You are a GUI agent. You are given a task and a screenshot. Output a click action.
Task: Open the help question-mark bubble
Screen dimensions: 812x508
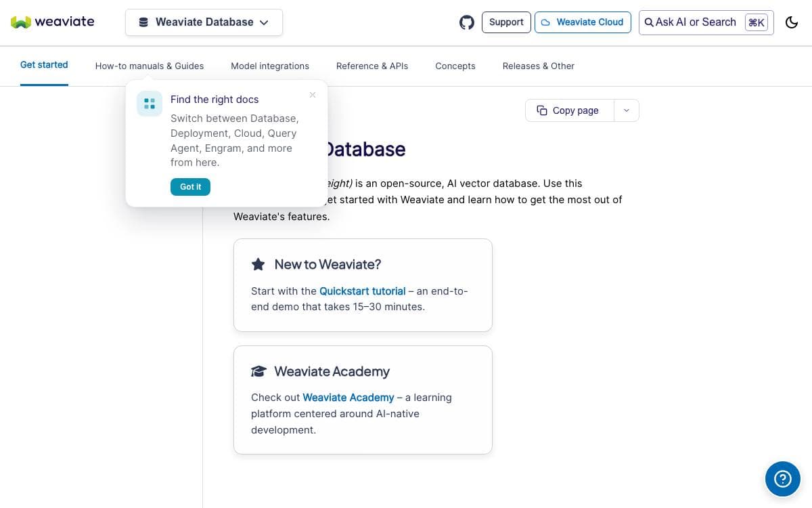(x=783, y=479)
